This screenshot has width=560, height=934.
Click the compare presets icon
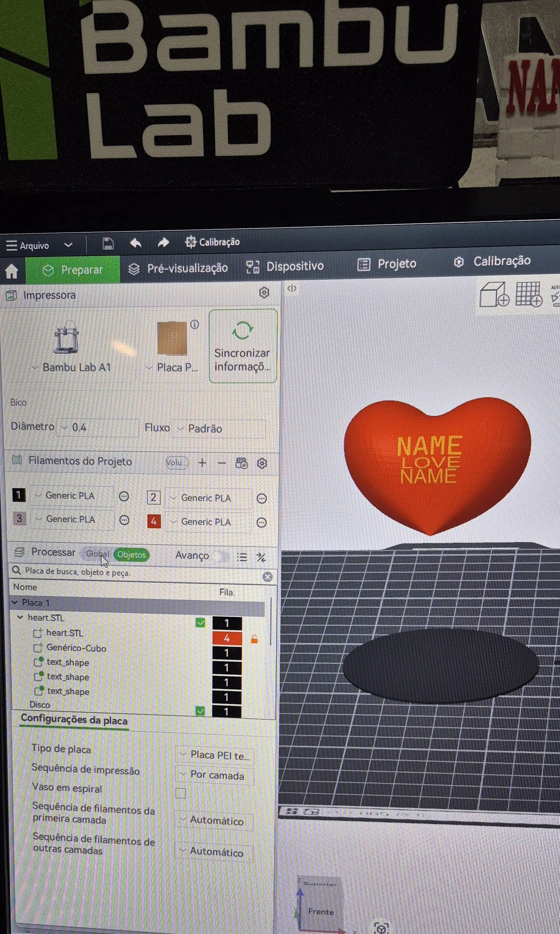point(261,557)
